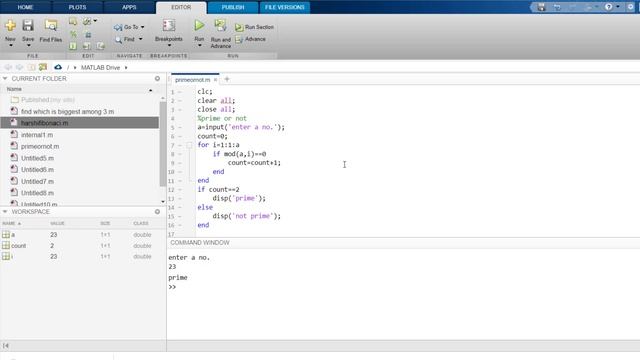The width and height of the screenshot is (640, 360).
Task: Toggle breakpoint dash on line 5
Action: (180, 127)
